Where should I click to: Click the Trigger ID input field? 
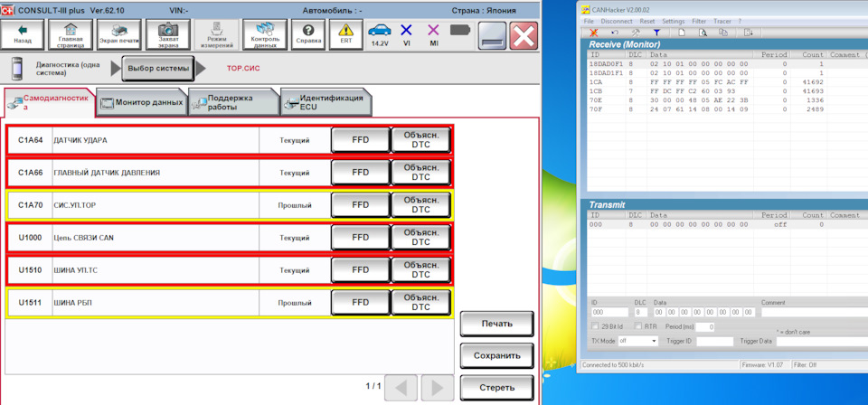click(714, 342)
